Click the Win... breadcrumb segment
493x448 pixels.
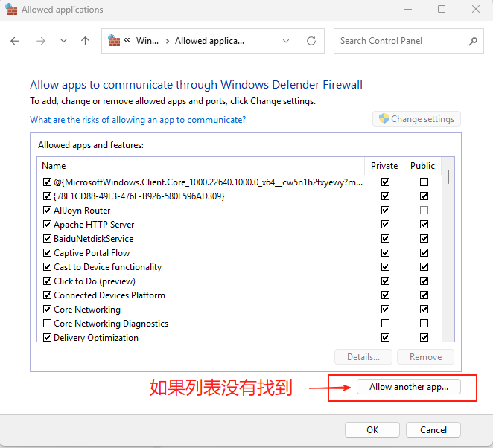pos(147,41)
